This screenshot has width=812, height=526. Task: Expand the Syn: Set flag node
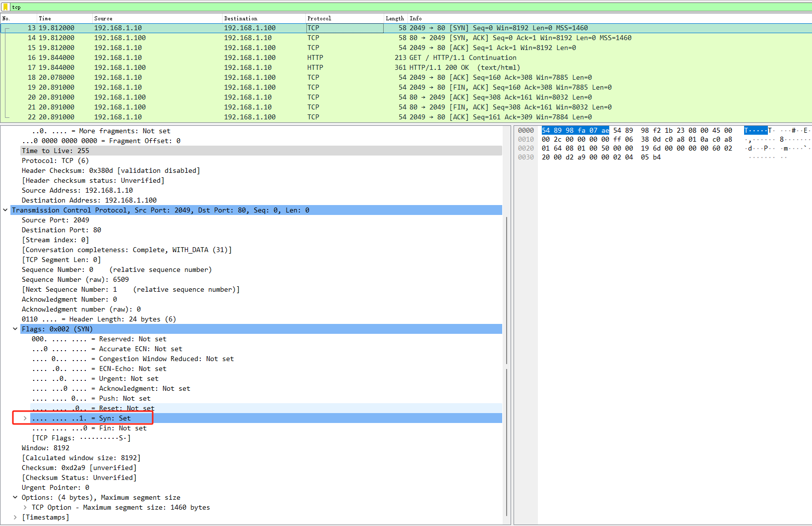tap(25, 418)
